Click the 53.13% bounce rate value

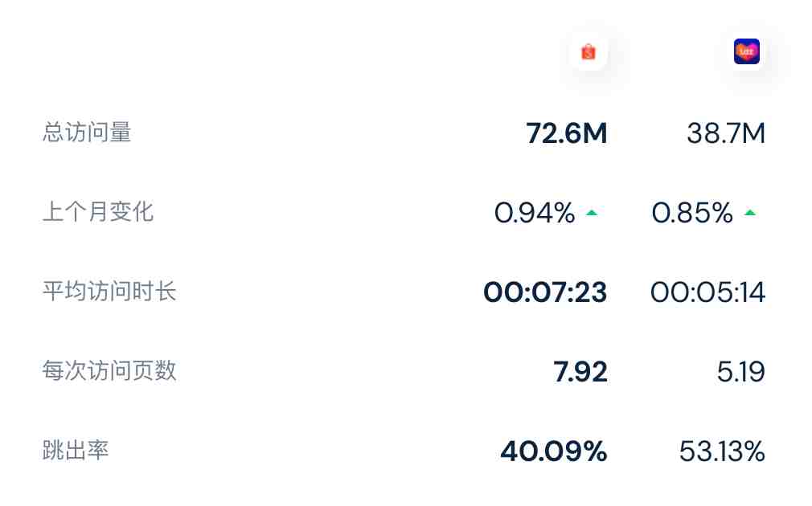[722, 451]
